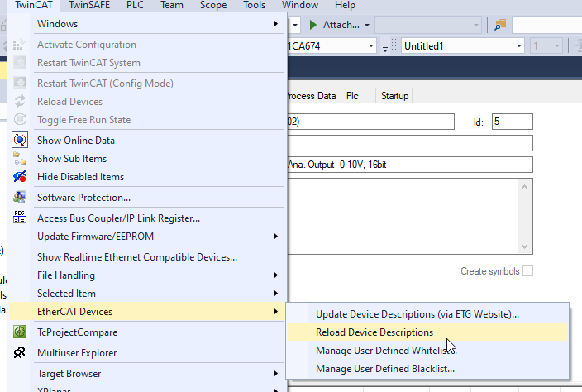Open the empty toolbar combo box
The image size is (582, 392).
coord(428,26)
